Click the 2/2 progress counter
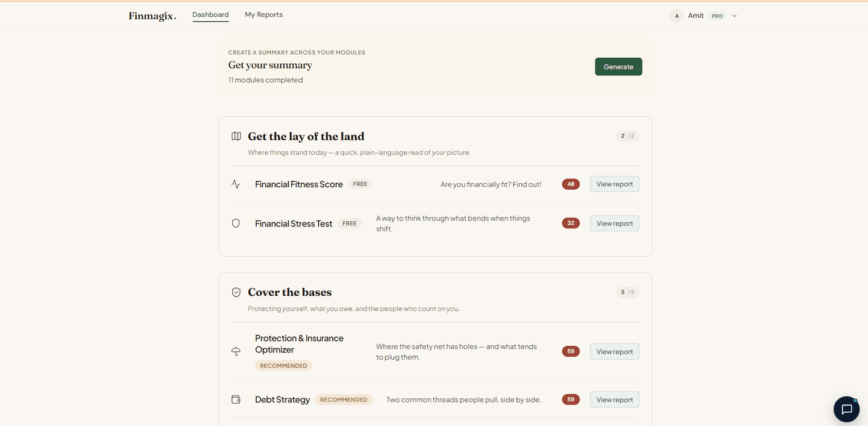Screen dimensions: 868x426 pos(627,136)
